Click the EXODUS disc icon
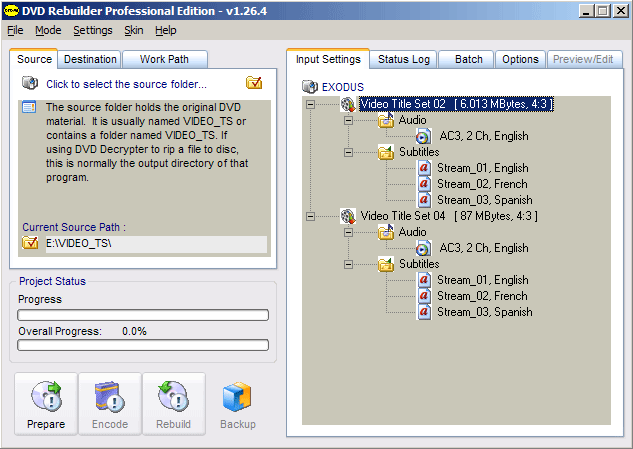 tap(310, 86)
